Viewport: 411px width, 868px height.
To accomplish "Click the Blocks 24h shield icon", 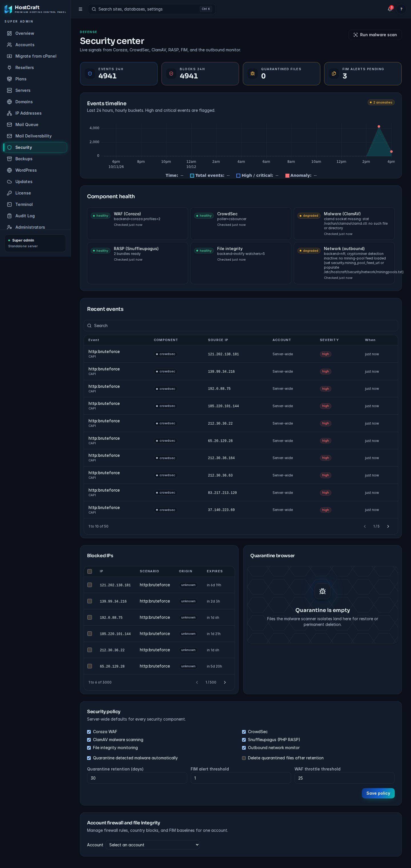I will 171,74.
